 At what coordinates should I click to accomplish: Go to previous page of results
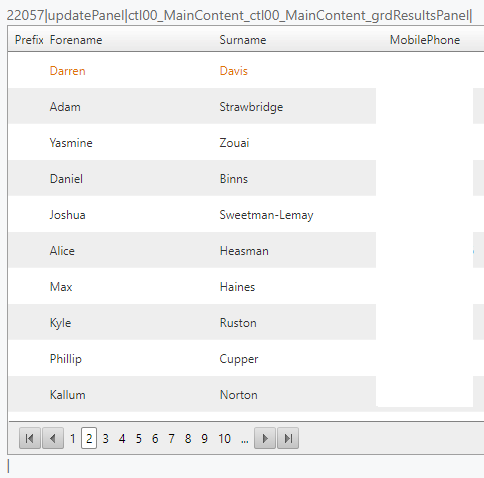point(53,438)
